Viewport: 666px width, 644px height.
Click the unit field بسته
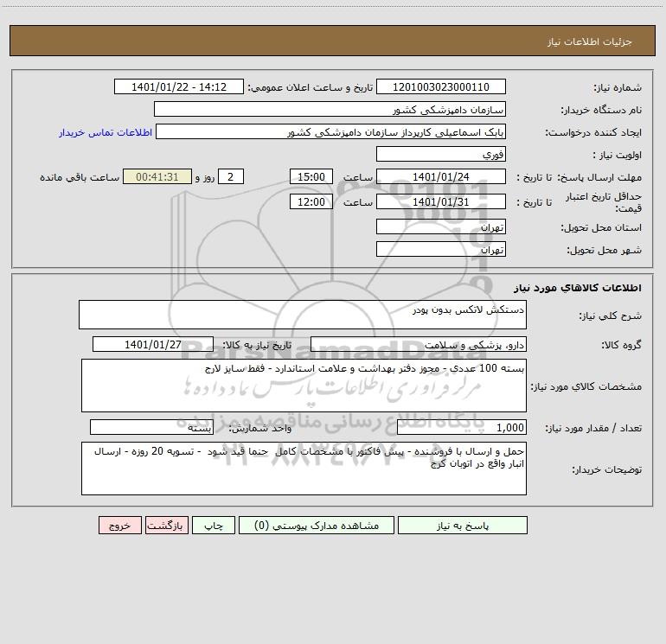coord(151,428)
